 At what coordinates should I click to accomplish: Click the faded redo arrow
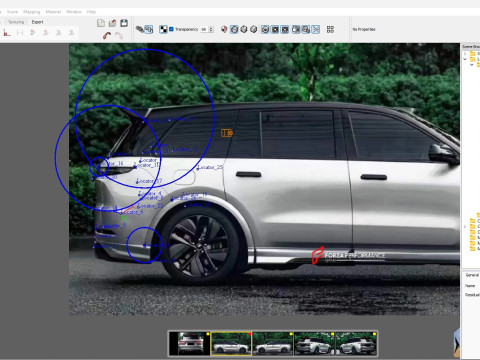119,35
